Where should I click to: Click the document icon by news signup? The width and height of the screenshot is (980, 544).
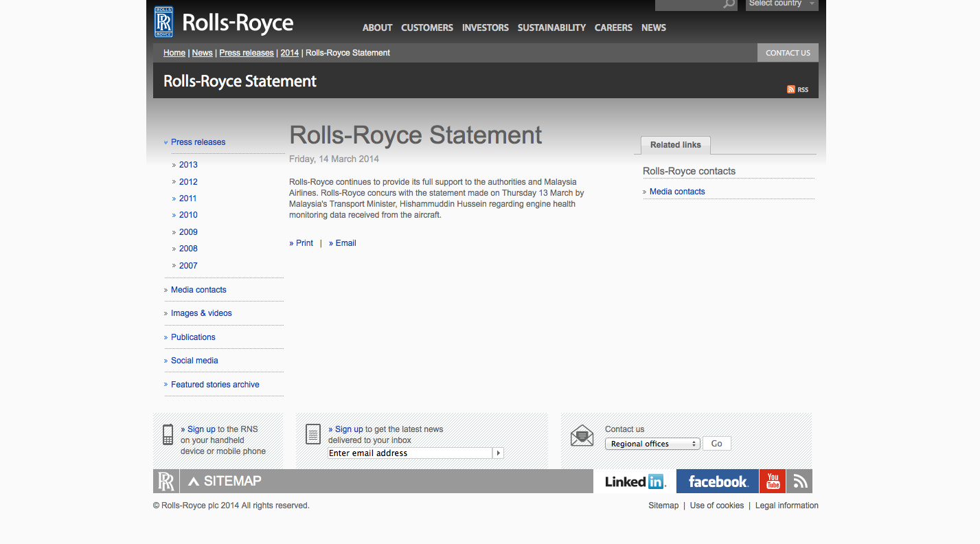click(312, 434)
